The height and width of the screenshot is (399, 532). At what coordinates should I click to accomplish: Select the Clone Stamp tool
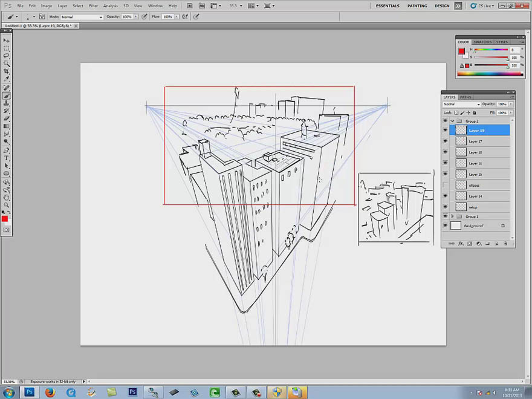click(x=6, y=103)
